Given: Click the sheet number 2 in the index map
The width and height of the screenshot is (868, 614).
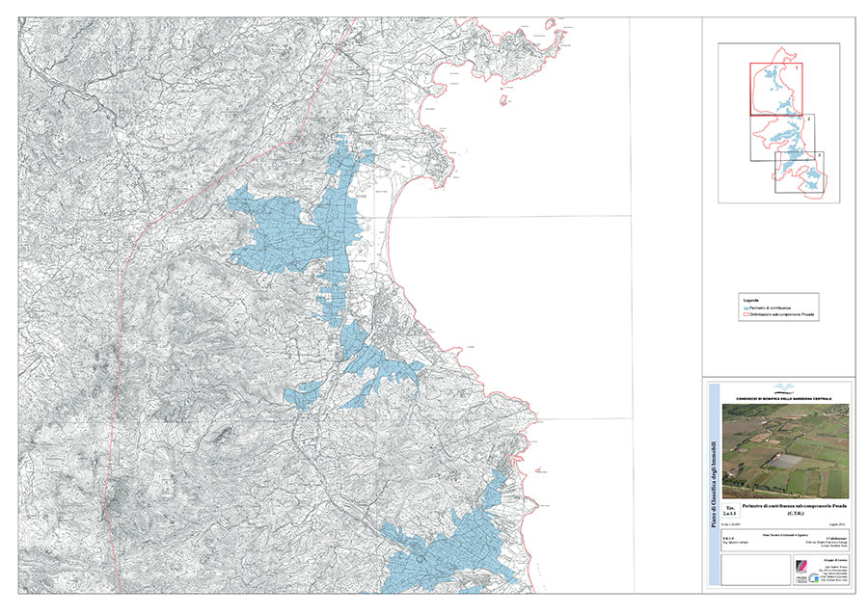Looking at the screenshot, I should [x=809, y=119].
